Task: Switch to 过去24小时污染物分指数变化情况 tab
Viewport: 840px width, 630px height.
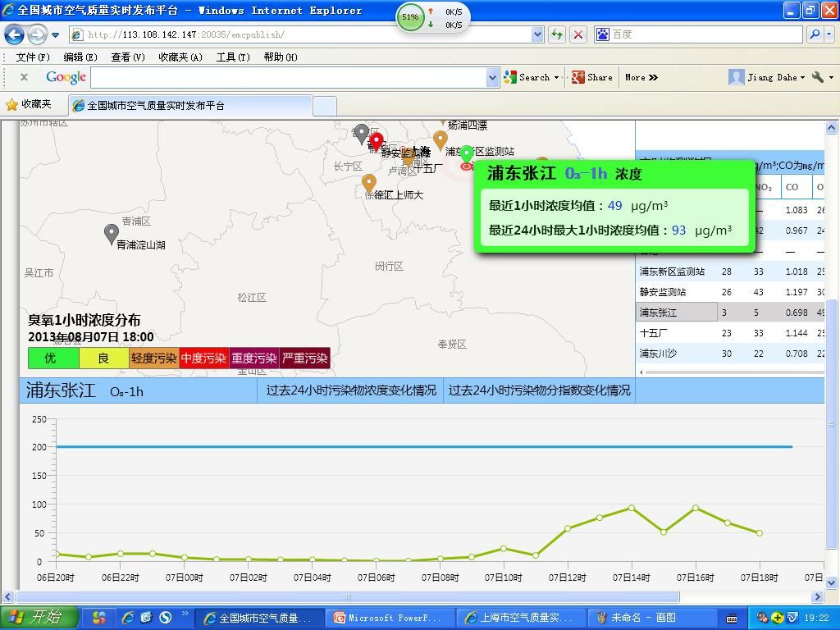Action: pos(539,390)
